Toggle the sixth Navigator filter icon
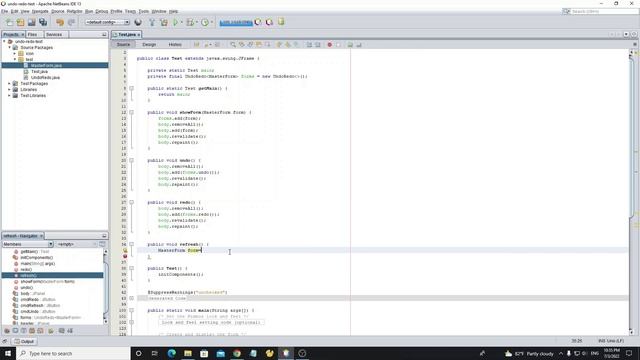The height and width of the screenshot is (360, 640). tap(51, 331)
